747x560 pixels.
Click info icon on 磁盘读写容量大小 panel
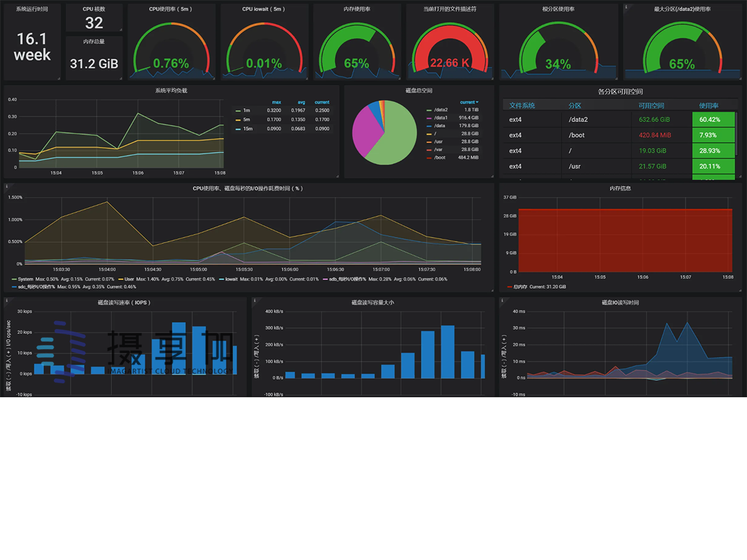(255, 300)
